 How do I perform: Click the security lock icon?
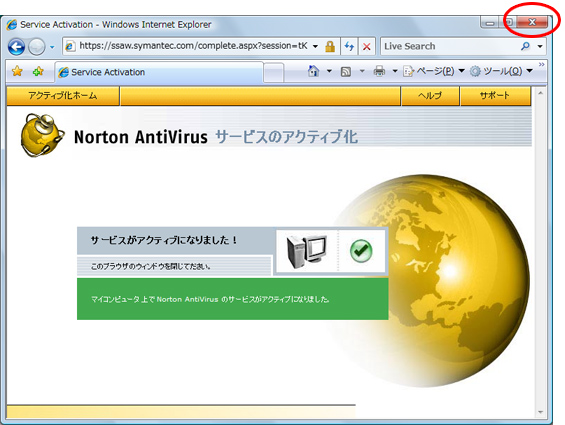tap(330, 47)
